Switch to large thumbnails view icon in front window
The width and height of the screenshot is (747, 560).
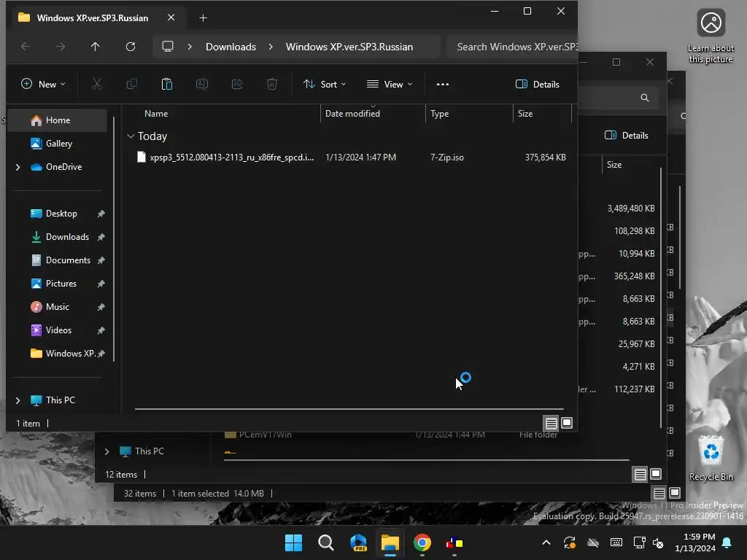point(567,423)
